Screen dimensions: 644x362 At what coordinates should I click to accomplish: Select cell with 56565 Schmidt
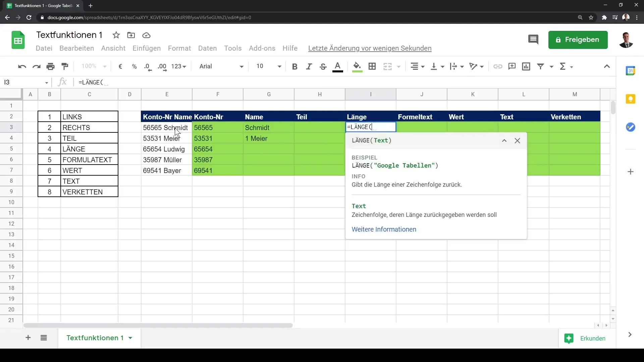tap(167, 128)
